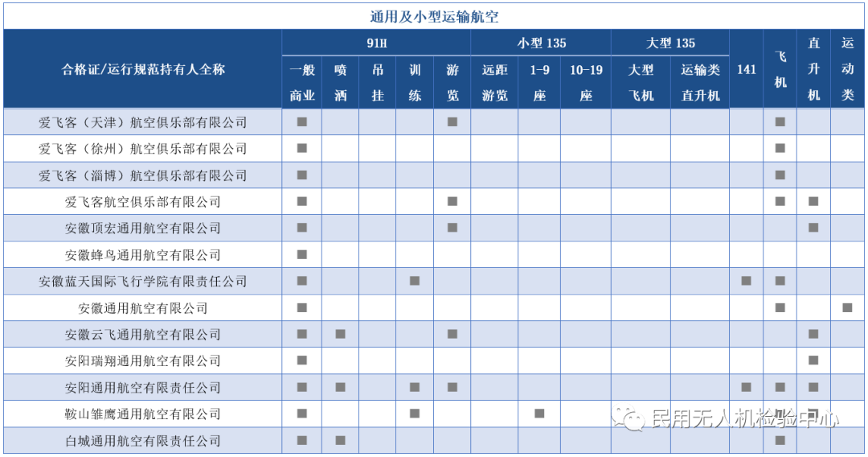Click the 训练 column header
Image resolution: width=868 pixels, height=457 pixels.
point(415,83)
